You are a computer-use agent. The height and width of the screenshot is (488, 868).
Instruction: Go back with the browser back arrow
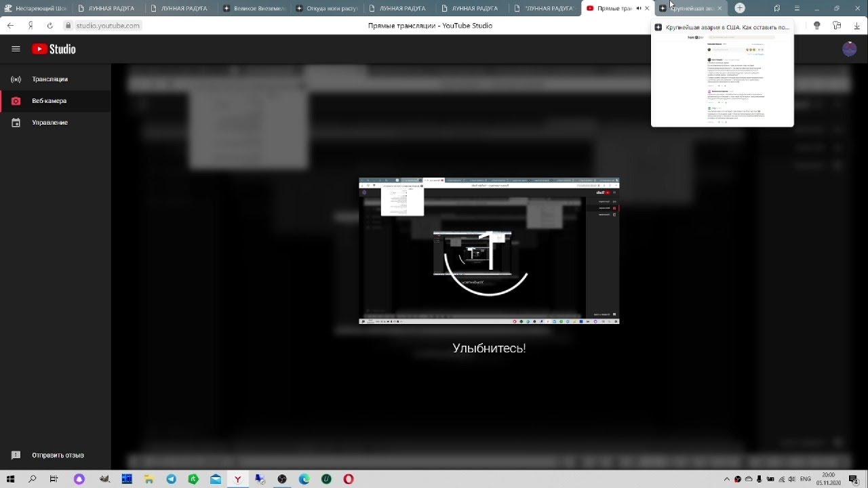(x=10, y=26)
